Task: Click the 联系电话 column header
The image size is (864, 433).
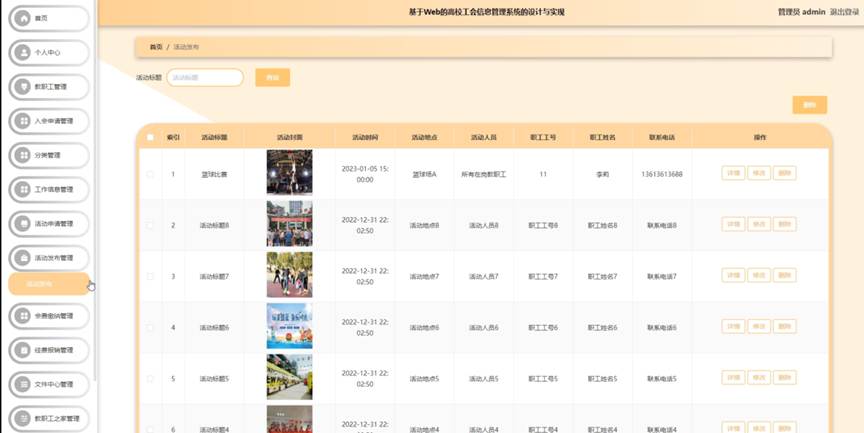Action: pos(662,137)
